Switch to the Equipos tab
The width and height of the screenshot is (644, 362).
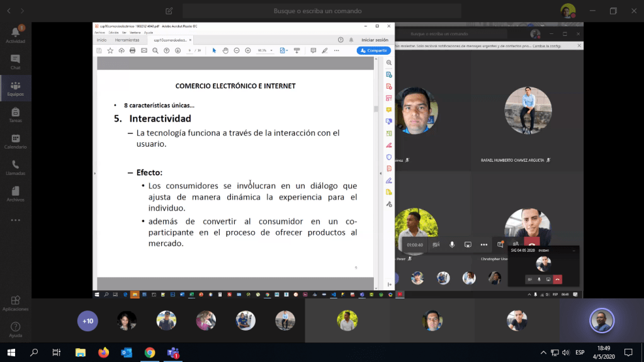[x=15, y=88]
